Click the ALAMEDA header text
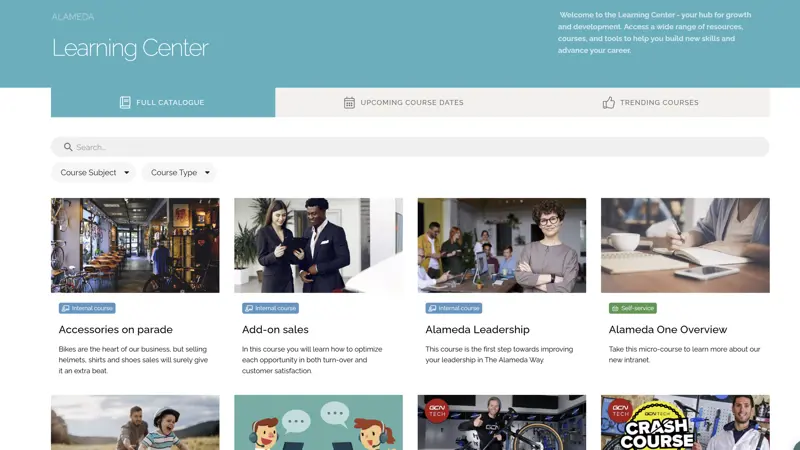 [x=72, y=17]
